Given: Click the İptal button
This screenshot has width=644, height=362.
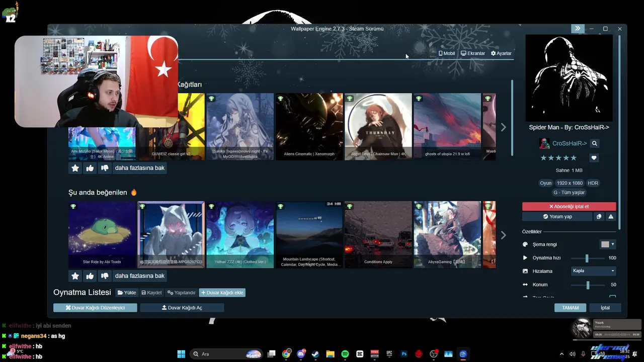Looking at the screenshot, I should tap(605, 308).
